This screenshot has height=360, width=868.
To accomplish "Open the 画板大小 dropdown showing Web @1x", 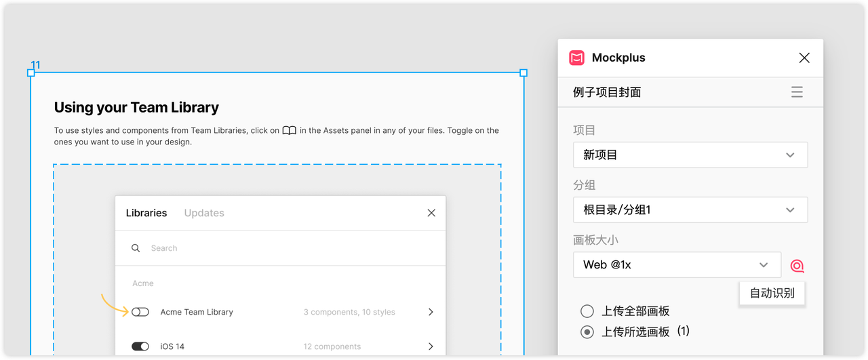I will tap(677, 264).
